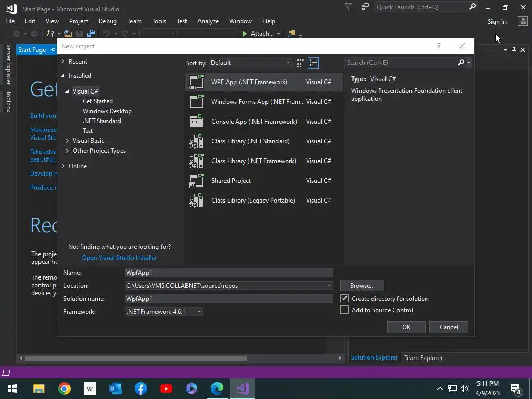Image resolution: width=532 pixels, height=399 pixels.
Task: Open the Windows Start menu
Action: coord(12,389)
